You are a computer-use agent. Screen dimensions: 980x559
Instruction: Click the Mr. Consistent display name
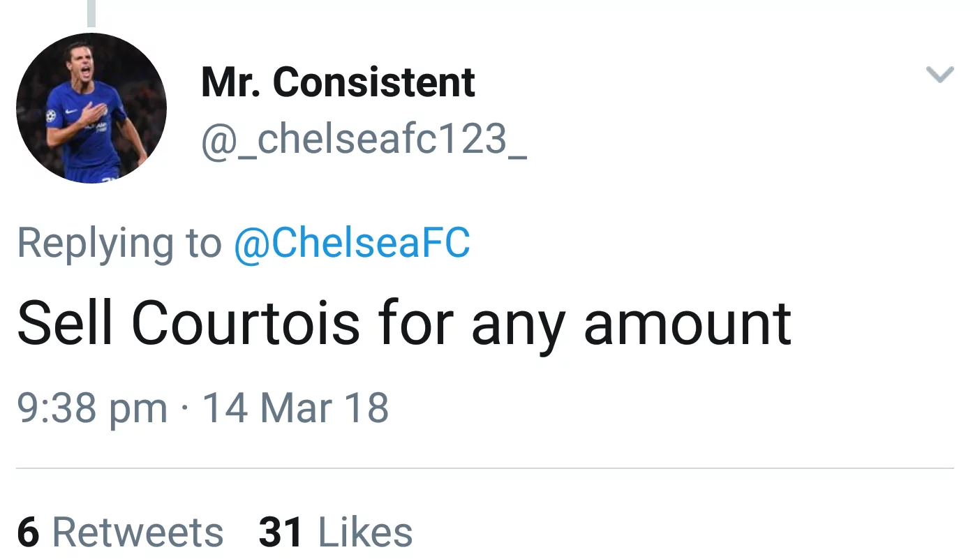coord(338,81)
